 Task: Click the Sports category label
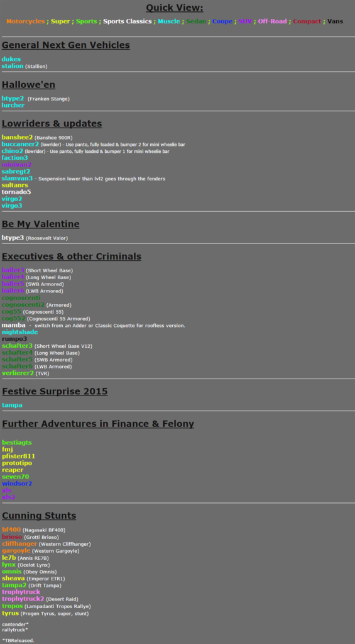87,21
